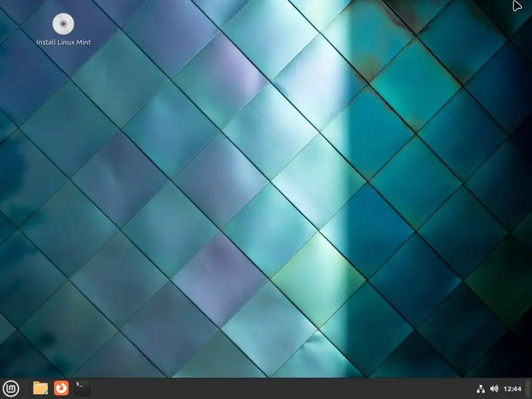This screenshot has width=532, height=399.
Task: Open the network connections tray icon
Action: tap(481, 389)
